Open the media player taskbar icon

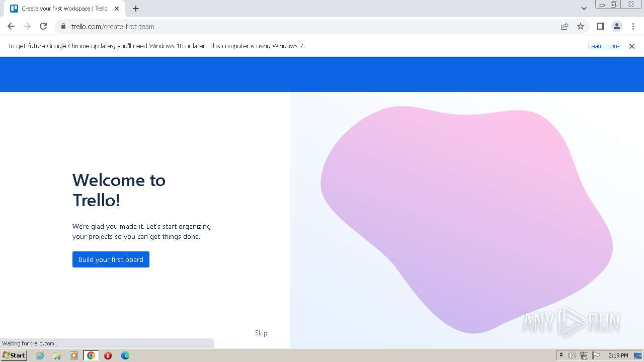tap(74, 355)
